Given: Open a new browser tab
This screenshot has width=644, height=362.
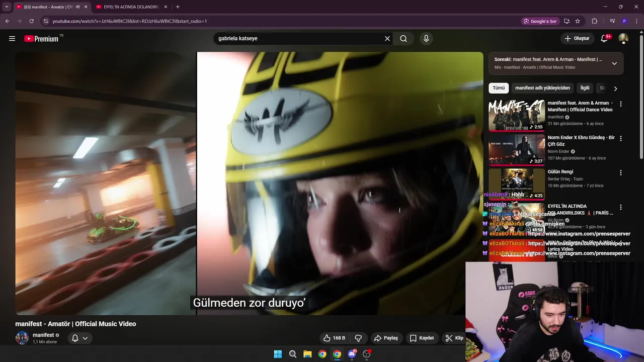Looking at the screenshot, I should [178, 7].
